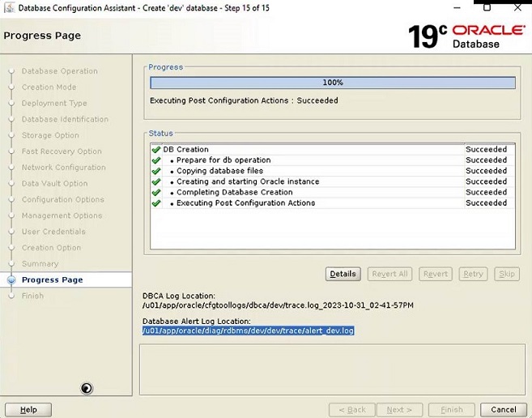Click 'Creating and starting Oracle instance' row text
The width and height of the screenshot is (532, 418).
(x=248, y=181)
